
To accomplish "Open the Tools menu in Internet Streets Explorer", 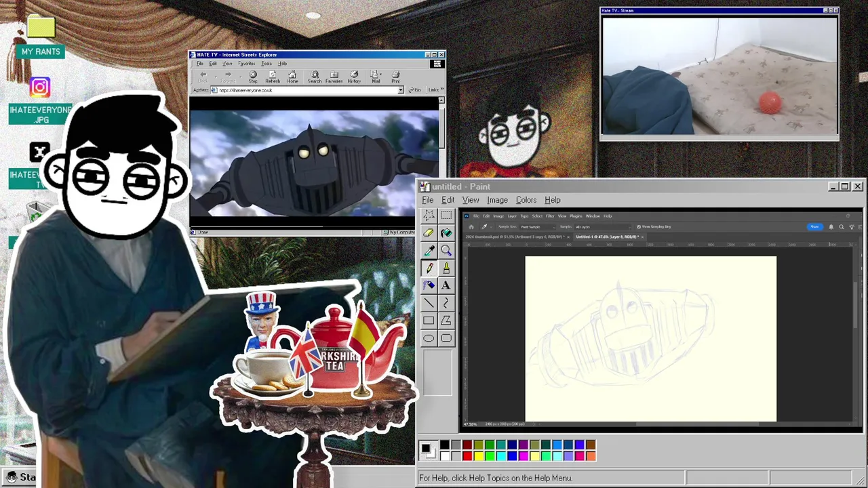I will [267, 64].
